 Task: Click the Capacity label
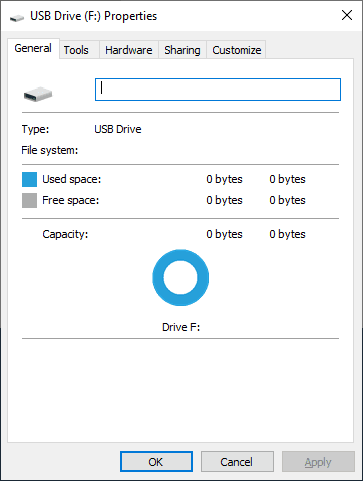click(65, 234)
